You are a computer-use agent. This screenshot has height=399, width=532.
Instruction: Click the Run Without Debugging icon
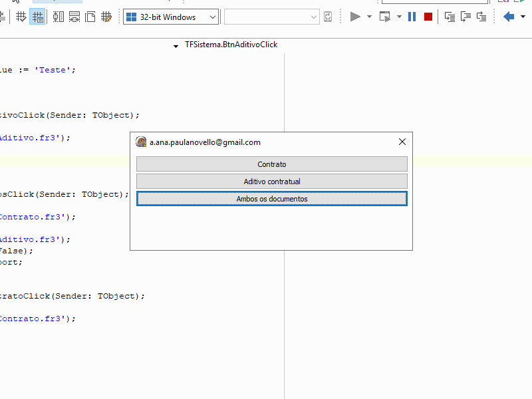click(x=385, y=17)
